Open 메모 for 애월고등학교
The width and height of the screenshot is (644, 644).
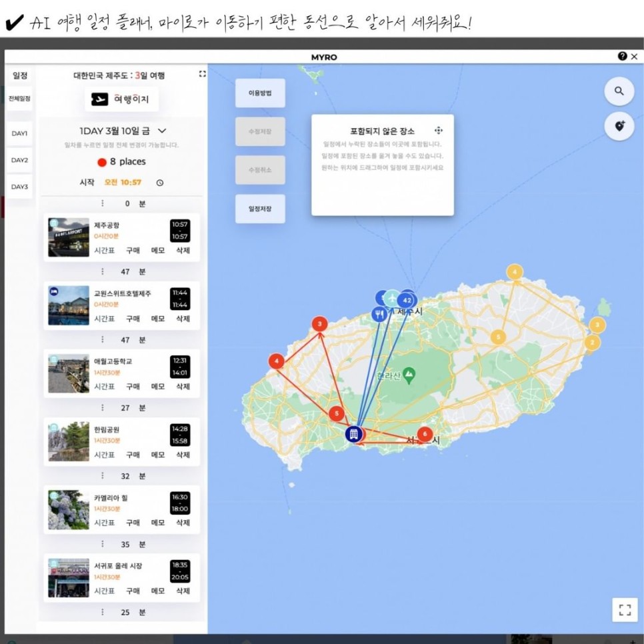click(x=158, y=387)
